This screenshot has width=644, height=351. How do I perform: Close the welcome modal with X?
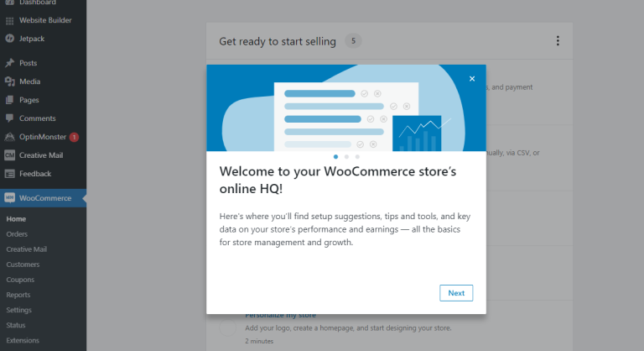click(472, 79)
